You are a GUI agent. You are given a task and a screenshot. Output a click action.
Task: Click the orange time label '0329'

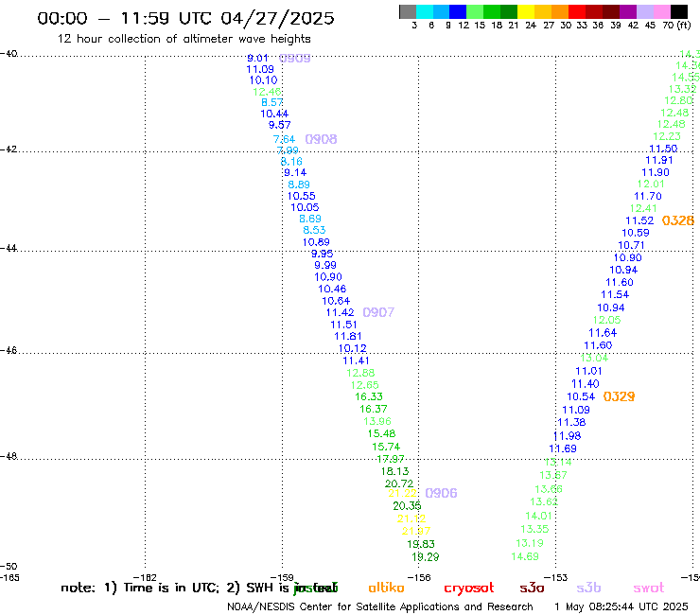[619, 396]
